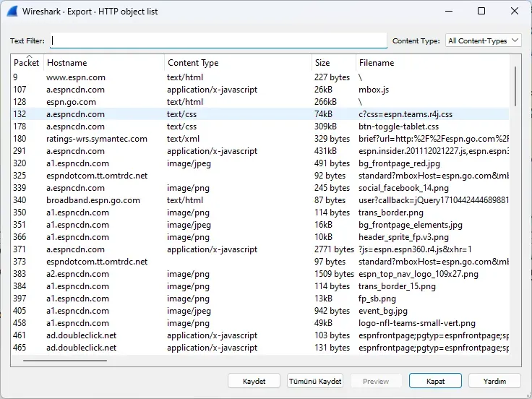Select the fp_sb.png row
This screenshot has height=399, width=532.
click(x=260, y=299)
